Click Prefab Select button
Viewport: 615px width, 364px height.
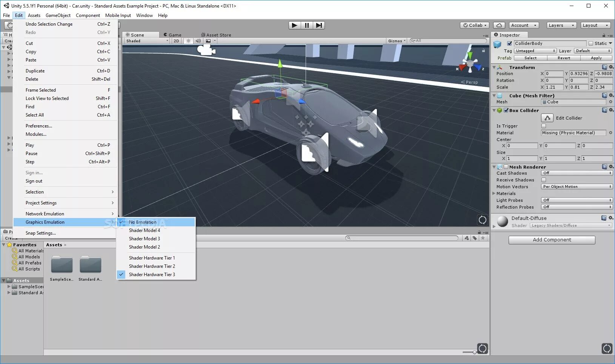pos(530,58)
